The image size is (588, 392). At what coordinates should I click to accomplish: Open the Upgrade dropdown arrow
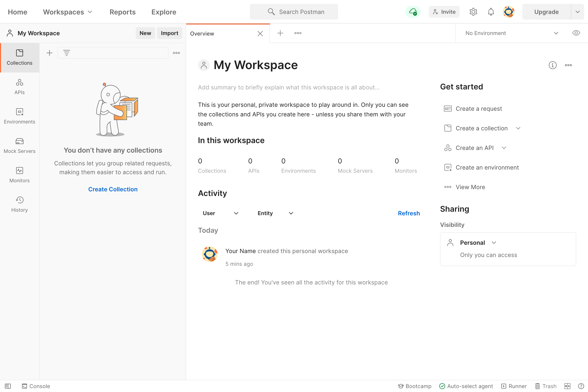click(577, 12)
